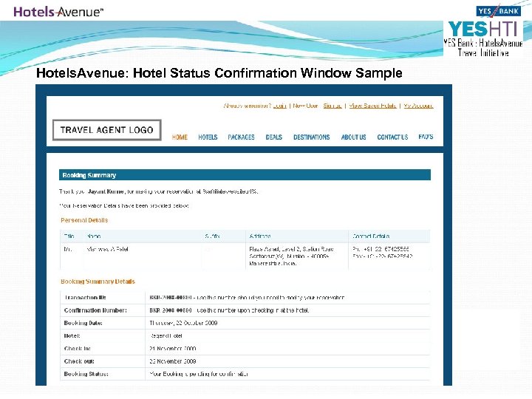Open the HOME menu item
This screenshot has width=532, height=399.
click(x=180, y=137)
